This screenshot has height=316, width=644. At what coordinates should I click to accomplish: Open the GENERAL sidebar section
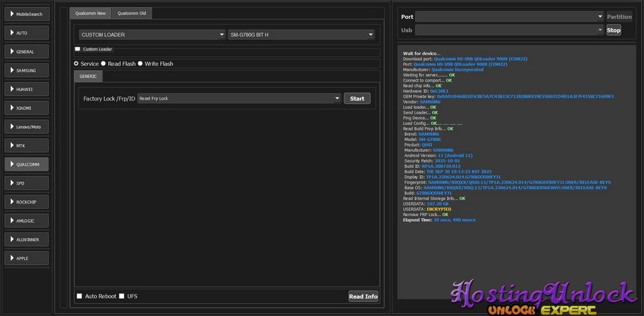[27, 52]
